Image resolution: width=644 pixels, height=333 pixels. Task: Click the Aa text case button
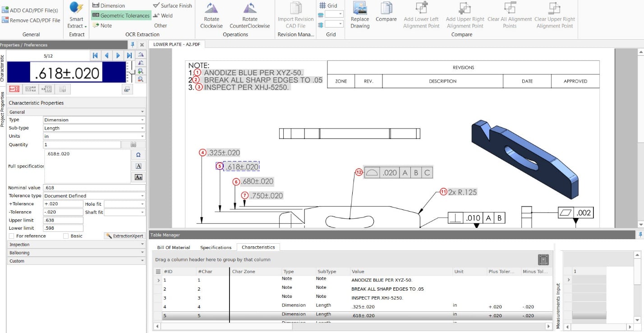pos(138,177)
